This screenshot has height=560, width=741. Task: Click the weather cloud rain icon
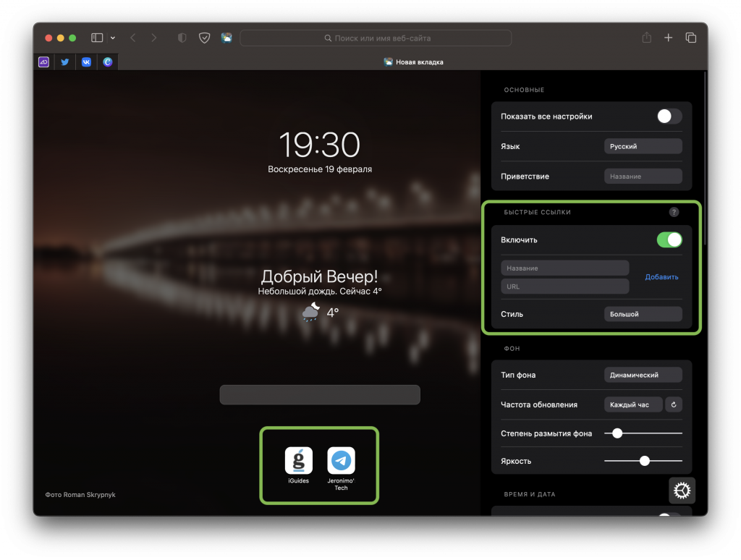[311, 313]
